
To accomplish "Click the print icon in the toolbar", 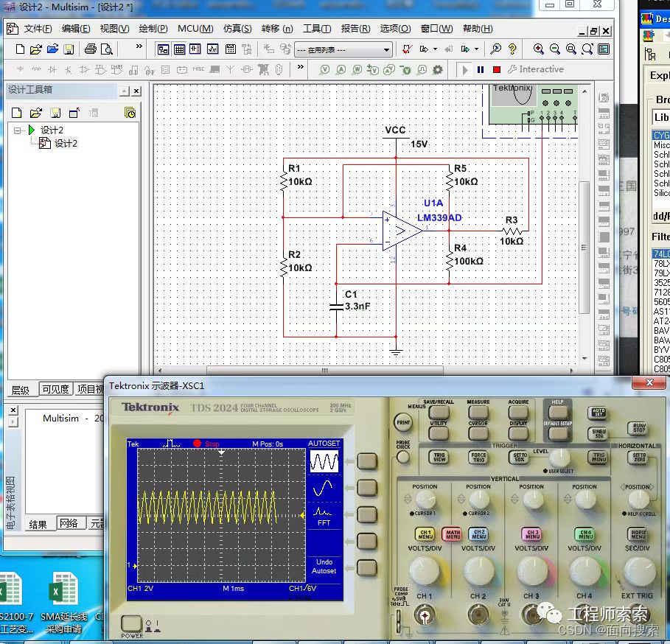I will click(90, 49).
